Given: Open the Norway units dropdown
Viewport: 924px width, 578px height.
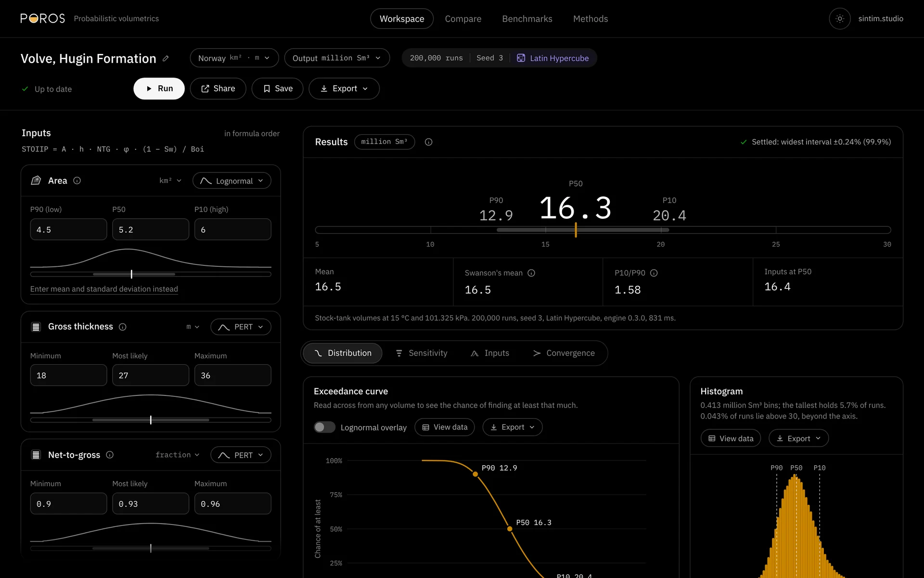Looking at the screenshot, I should tap(234, 58).
